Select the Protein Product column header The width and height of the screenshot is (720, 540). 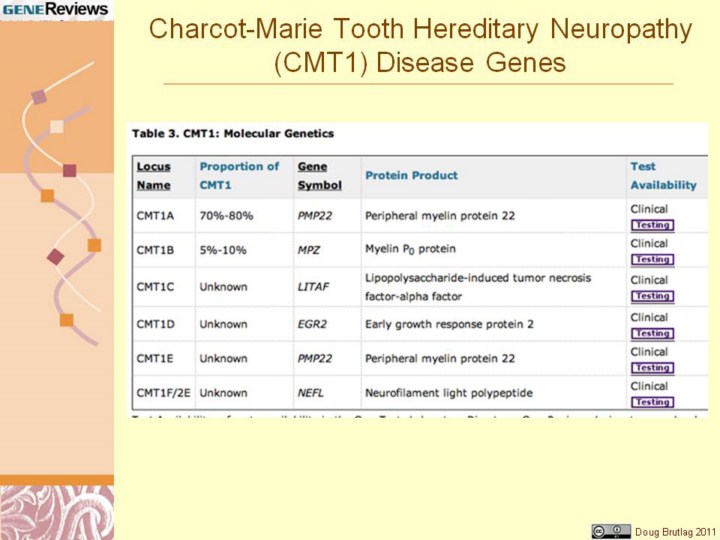tap(411, 176)
